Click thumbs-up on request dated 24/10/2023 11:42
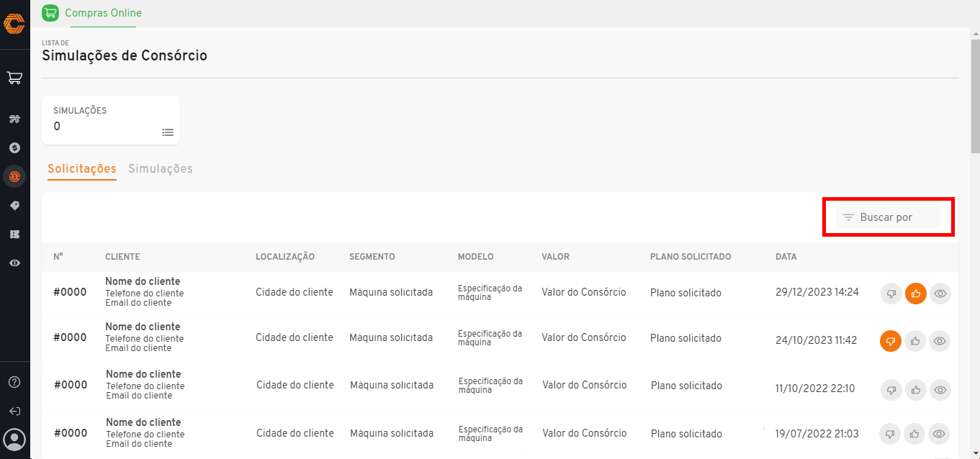Viewport: 980px width, 459px height. (x=916, y=341)
